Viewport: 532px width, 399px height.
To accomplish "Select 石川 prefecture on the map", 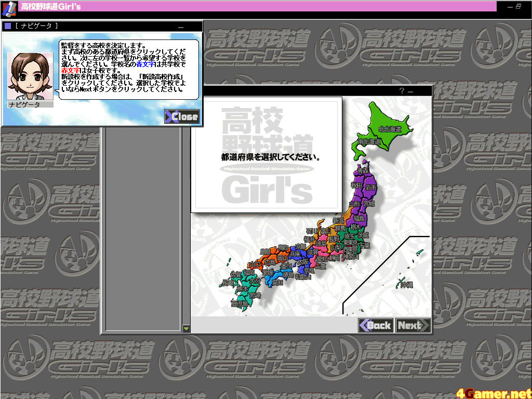I will (x=312, y=231).
